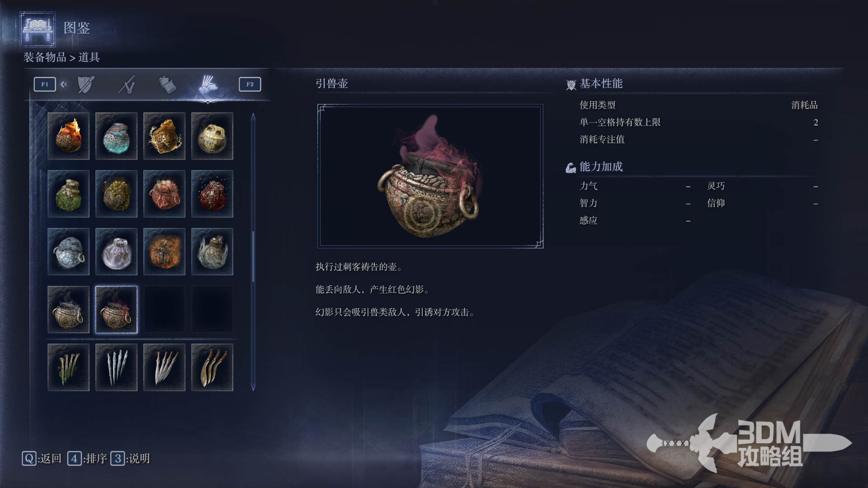Select the gray smoking ringed pot

tap(68, 310)
